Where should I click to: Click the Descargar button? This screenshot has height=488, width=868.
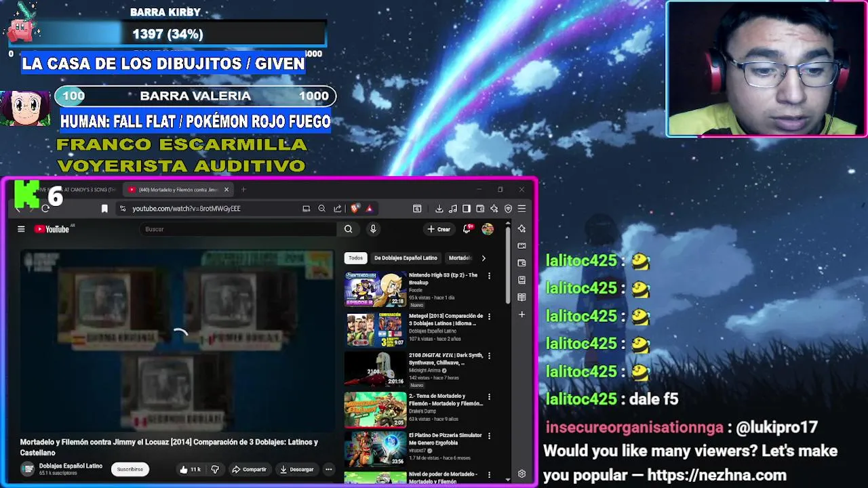pos(297,469)
